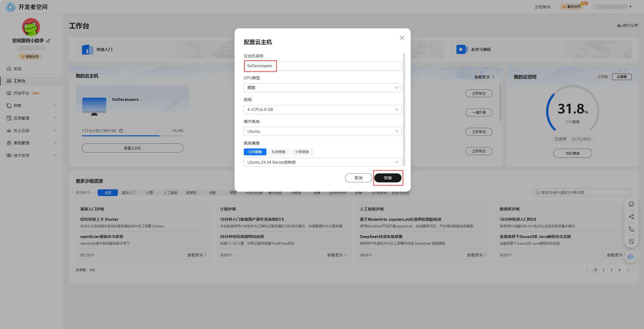This screenshot has width=644, height=329.
Task: Click the 云主机名称 input field
Action: [322, 66]
